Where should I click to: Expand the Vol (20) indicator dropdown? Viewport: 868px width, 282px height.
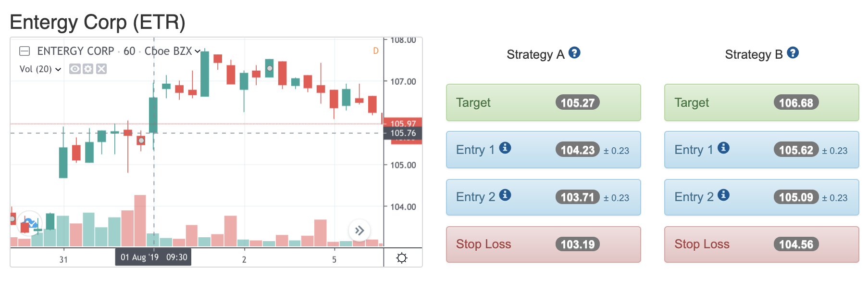[58, 69]
